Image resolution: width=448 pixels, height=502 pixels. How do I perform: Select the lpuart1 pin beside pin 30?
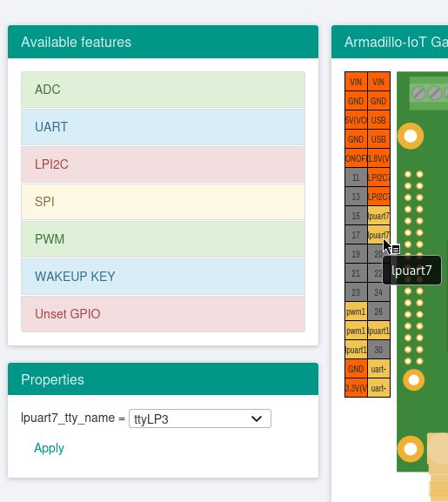click(356, 350)
